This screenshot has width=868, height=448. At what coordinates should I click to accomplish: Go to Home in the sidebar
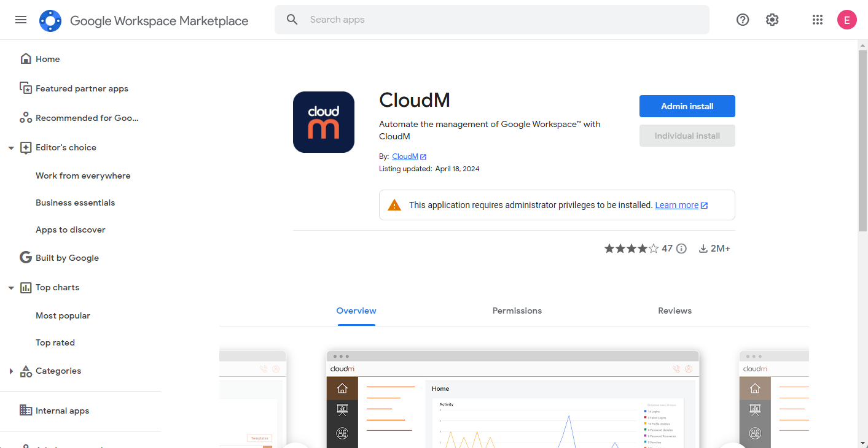[48, 59]
